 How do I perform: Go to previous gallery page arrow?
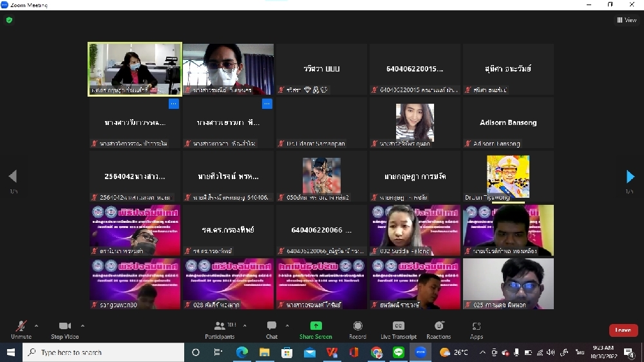12,176
